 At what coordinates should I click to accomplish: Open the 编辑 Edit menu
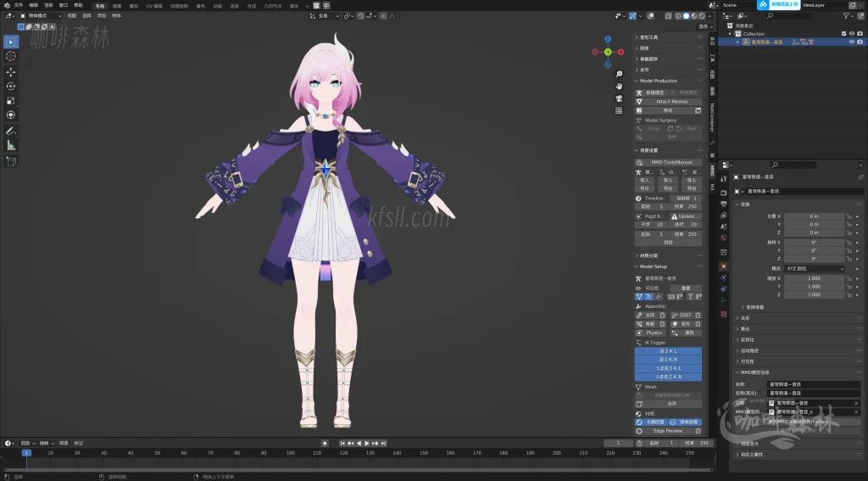(33, 5)
